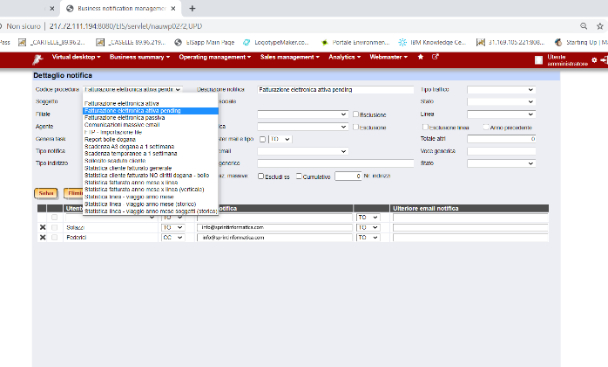Open the LogotypeMaker bookmark
The image size is (608, 367).
(276, 42)
